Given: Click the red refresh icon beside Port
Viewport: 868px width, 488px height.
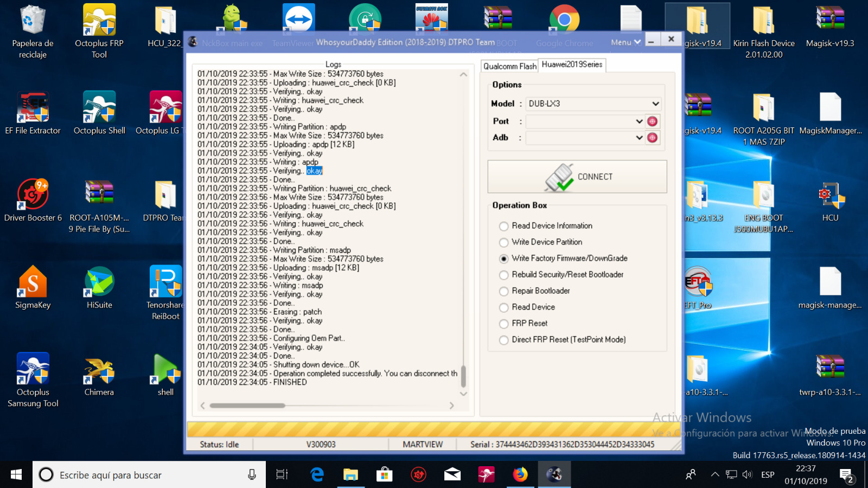Looking at the screenshot, I should pyautogui.click(x=652, y=121).
